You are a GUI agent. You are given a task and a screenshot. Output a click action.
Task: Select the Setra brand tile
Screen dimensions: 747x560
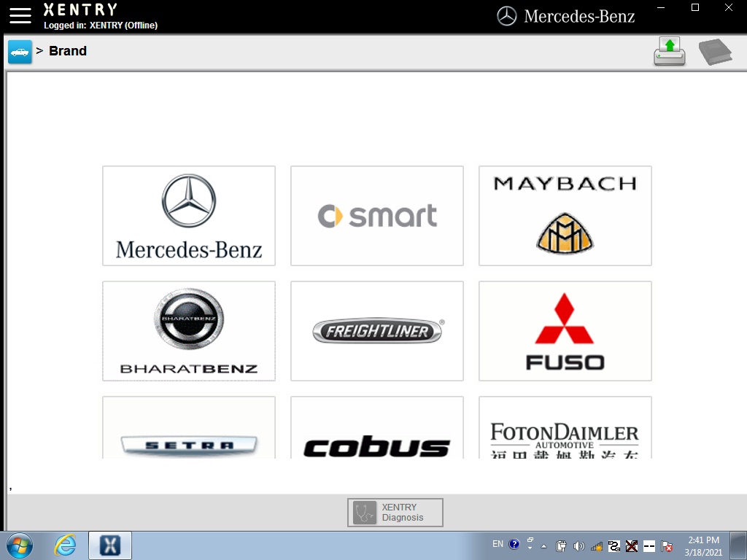pos(189,427)
